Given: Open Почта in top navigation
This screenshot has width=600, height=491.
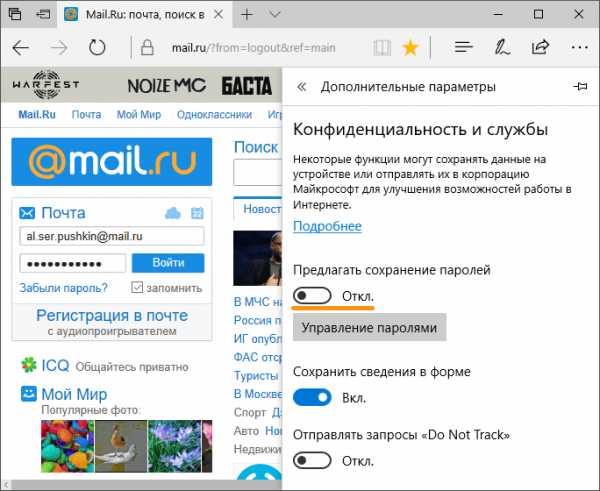Looking at the screenshot, I should click(86, 115).
